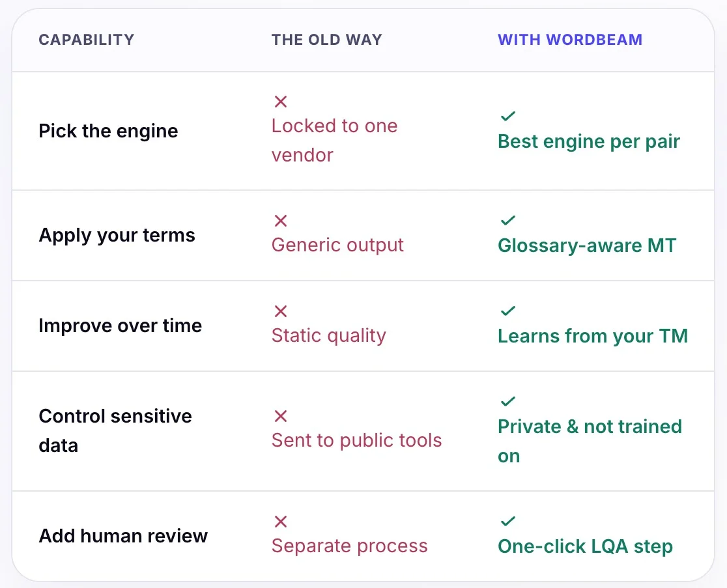Click the red X icon above Generic output
Image resolution: width=727 pixels, height=588 pixels.
pyautogui.click(x=281, y=221)
